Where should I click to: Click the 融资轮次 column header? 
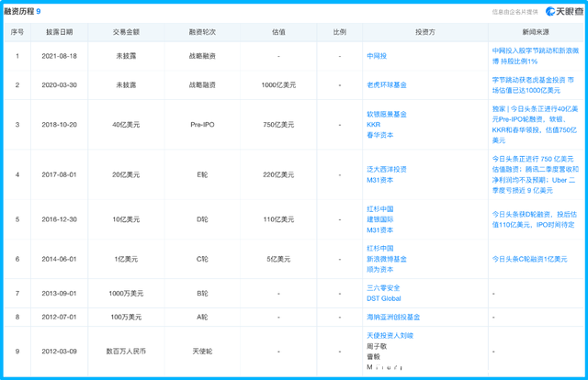tap(202, 32)
